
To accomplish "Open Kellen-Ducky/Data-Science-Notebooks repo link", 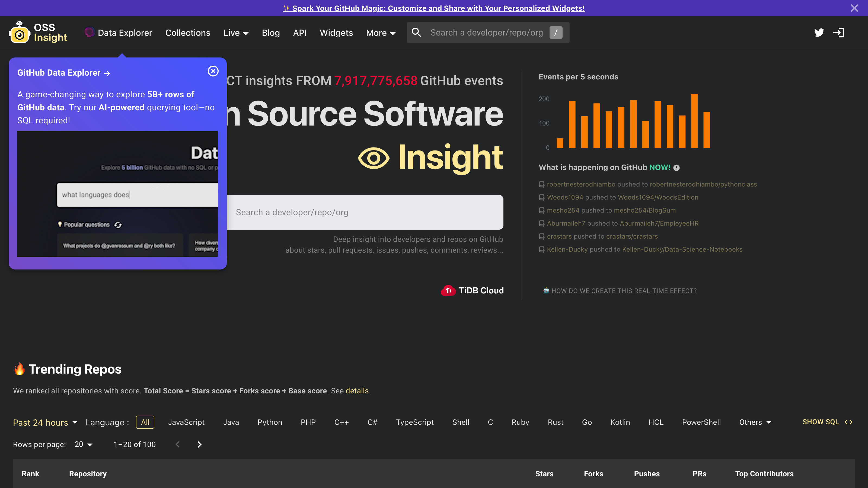I will coord(682,249).
